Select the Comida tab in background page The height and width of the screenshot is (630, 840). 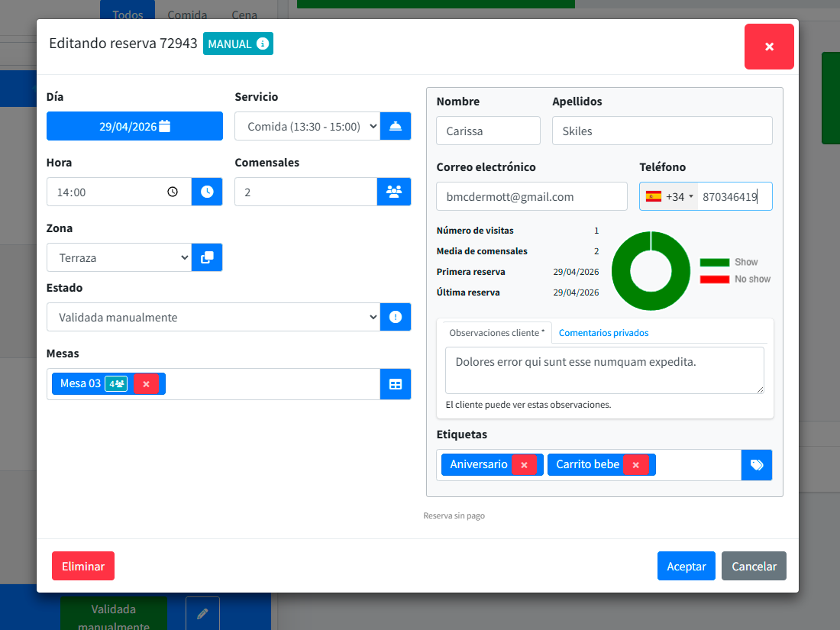pyautogui.click(x=187, y=13)
